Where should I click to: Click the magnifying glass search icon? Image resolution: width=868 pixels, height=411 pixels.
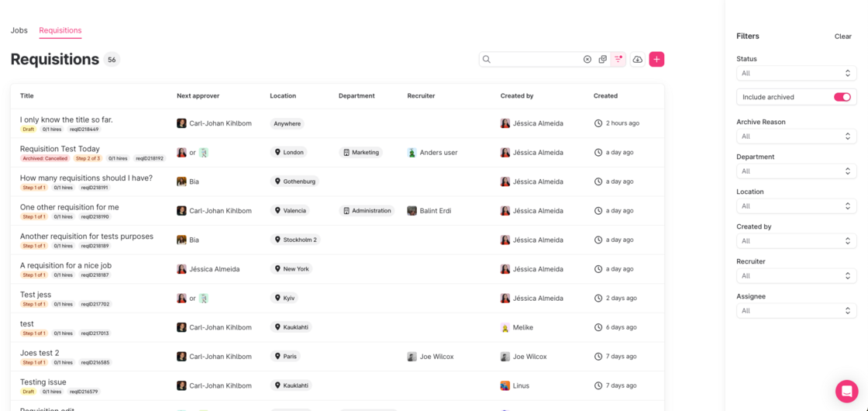tap(487, 60)
